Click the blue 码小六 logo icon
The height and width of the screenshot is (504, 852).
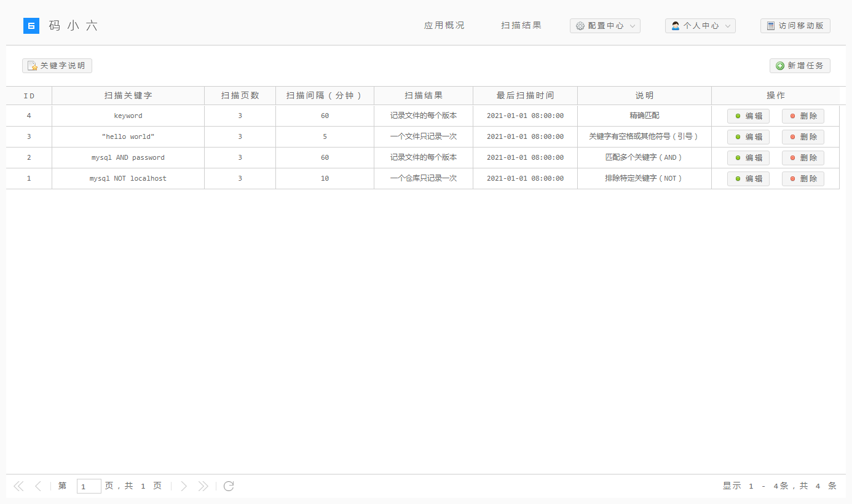(31, 26)
